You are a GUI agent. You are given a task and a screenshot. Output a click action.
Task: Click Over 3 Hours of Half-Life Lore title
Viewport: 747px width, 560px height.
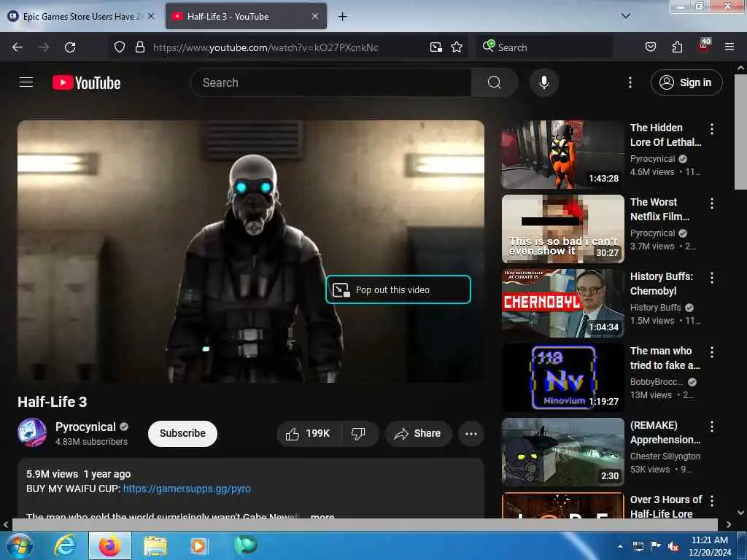click(x=666, y=507)
